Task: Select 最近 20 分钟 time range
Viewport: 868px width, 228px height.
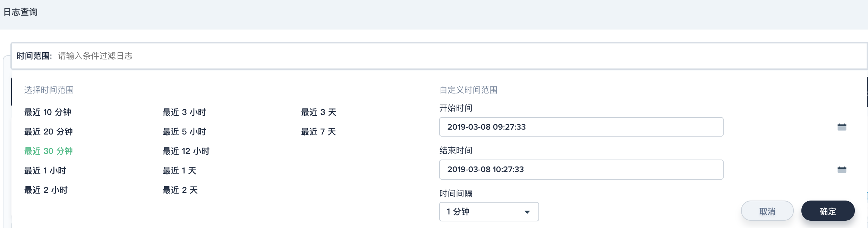Action: (48, 132)
